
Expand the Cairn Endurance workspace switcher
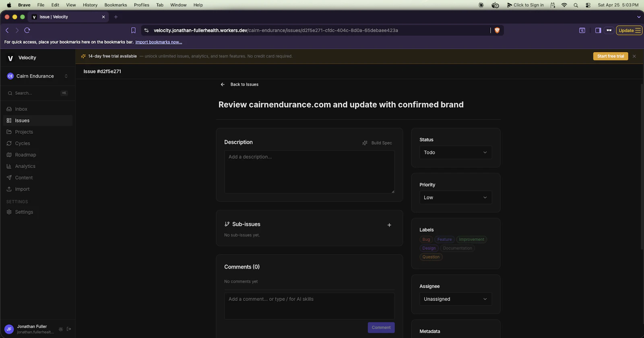tap(38, 76)
